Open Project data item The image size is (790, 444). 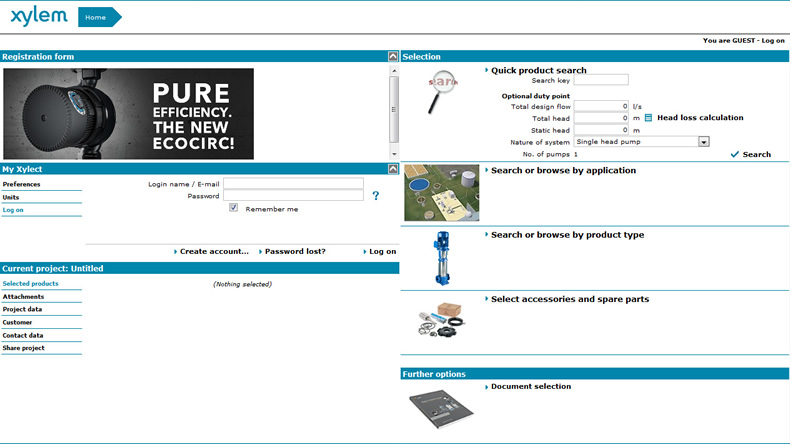pyautogui.click(x=22, y=309)
